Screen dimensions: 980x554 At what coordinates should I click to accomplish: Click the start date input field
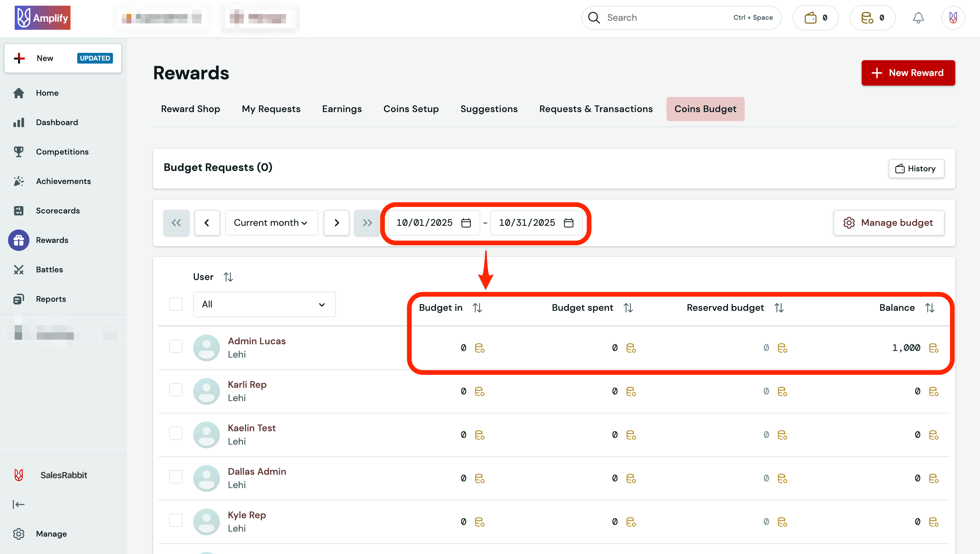point(424,223)
